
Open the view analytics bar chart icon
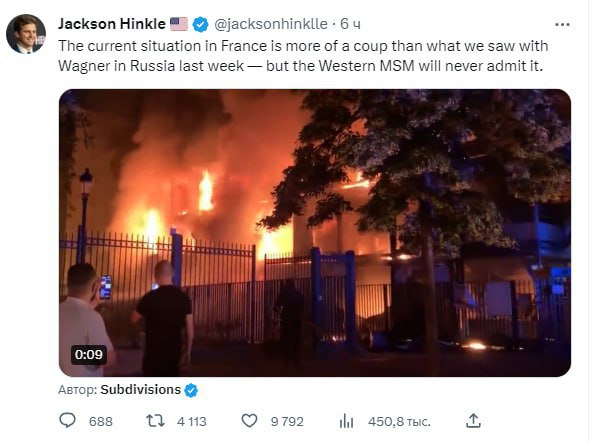346,421
